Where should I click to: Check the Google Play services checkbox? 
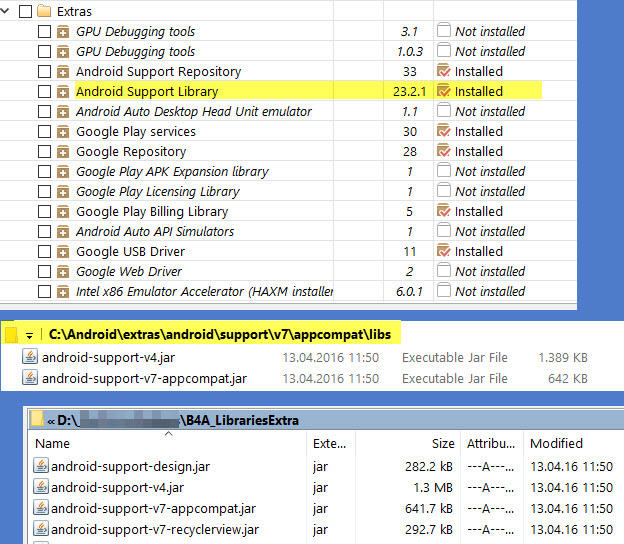(44, 131)
